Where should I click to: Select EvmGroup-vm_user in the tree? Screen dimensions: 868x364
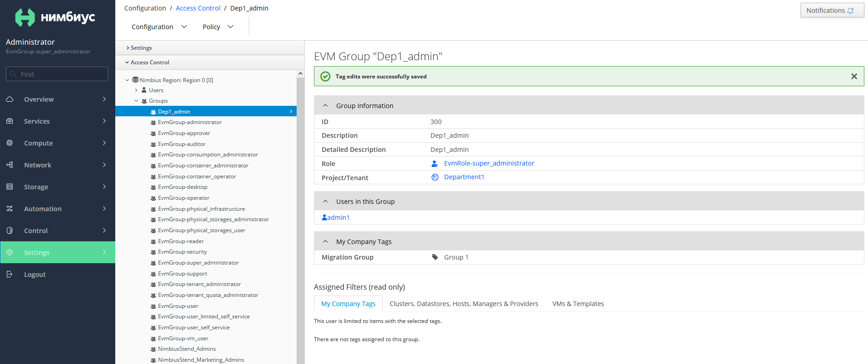click(183, 338)
